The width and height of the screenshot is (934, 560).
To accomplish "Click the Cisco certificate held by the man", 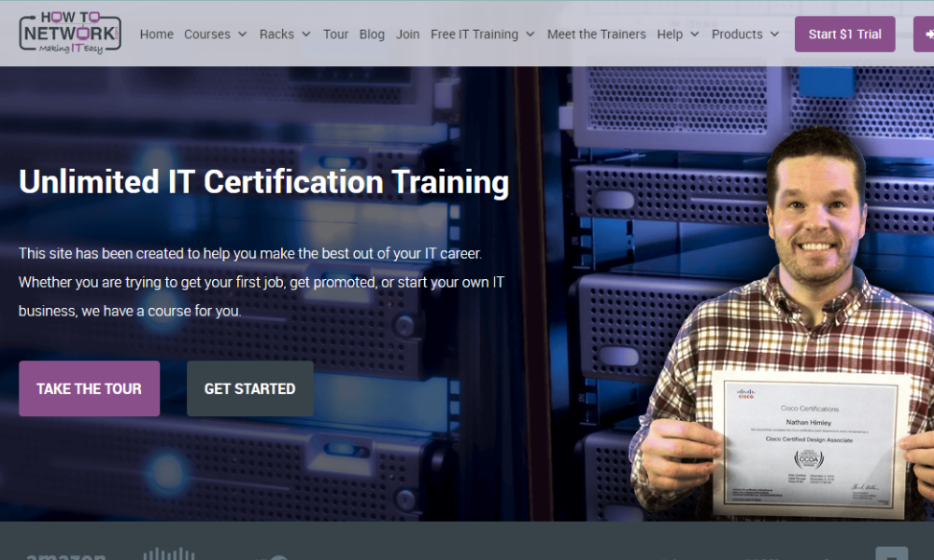I will click(x=810, y=443).
